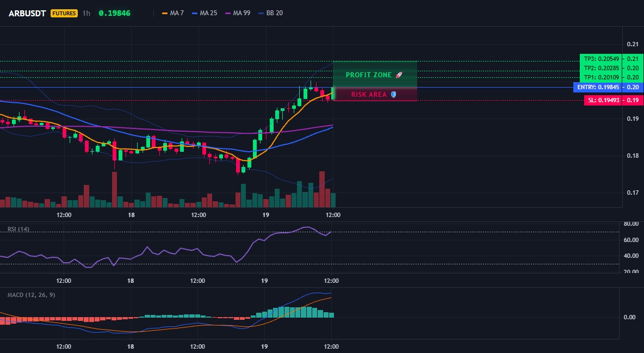The image size is (644, 353).
Task: Click the SL: 0.19493 stop-loss tag
Action: tap(603, 100)
